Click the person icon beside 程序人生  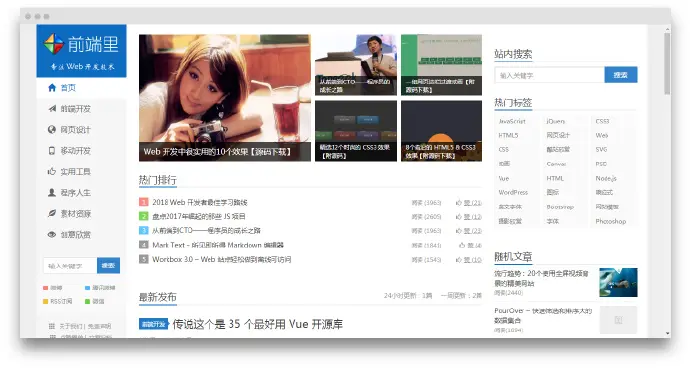(52, 192)
